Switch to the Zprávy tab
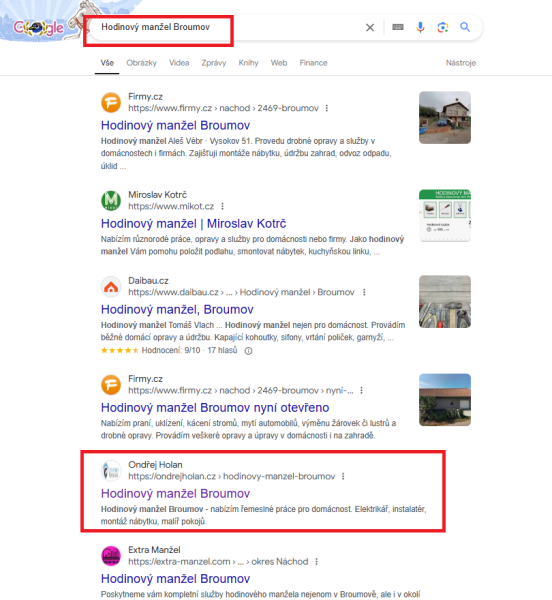 tap(214, 63)
